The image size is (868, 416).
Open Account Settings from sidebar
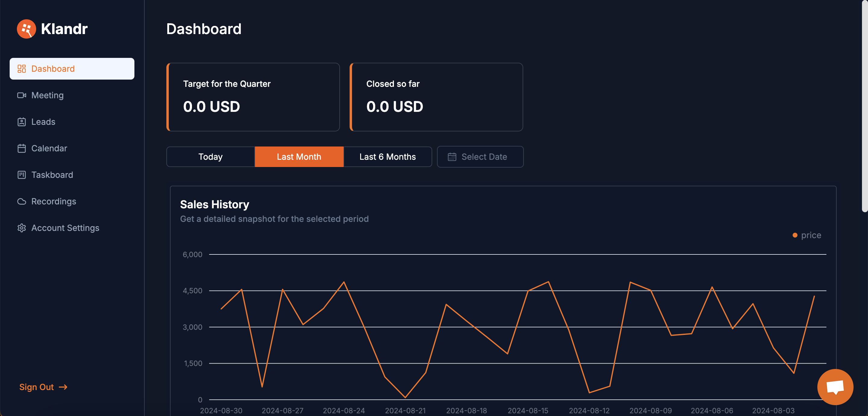[x=65, y=228]
